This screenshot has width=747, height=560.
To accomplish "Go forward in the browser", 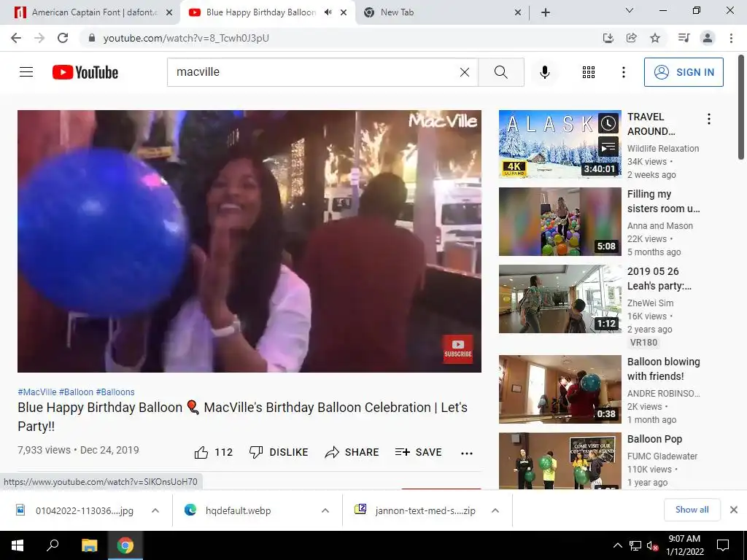I will click(x=39, y=38).
